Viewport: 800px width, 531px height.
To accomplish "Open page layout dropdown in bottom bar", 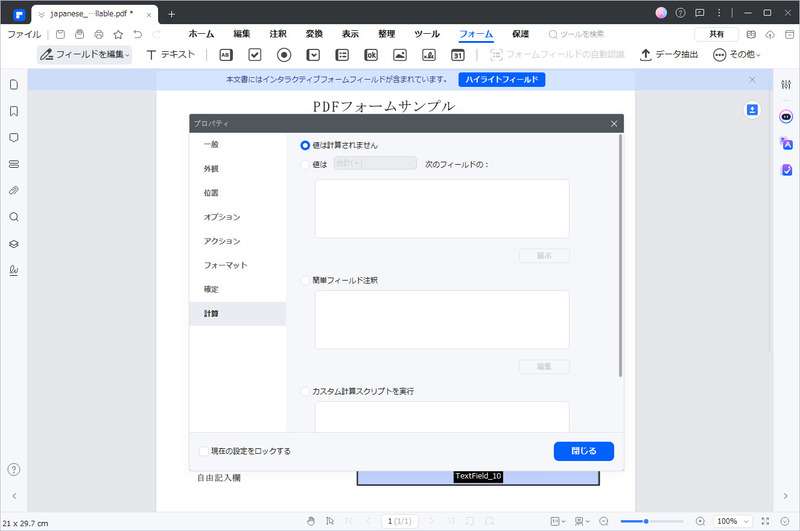I will pos(558,521).
